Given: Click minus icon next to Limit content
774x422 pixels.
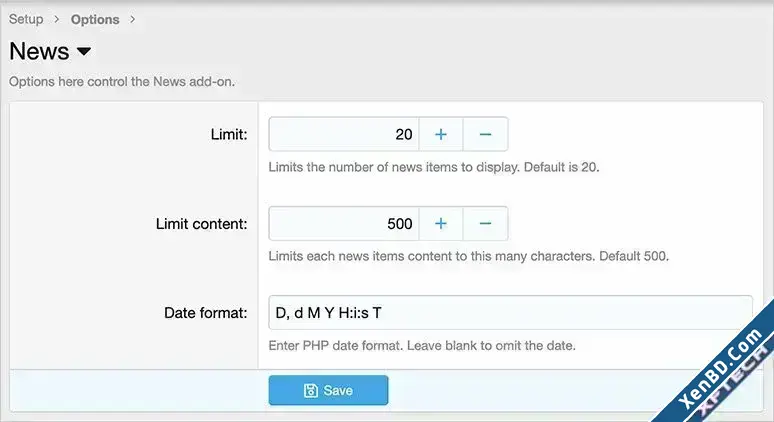Looking at the screenshot, I should [x=485, y=224].
